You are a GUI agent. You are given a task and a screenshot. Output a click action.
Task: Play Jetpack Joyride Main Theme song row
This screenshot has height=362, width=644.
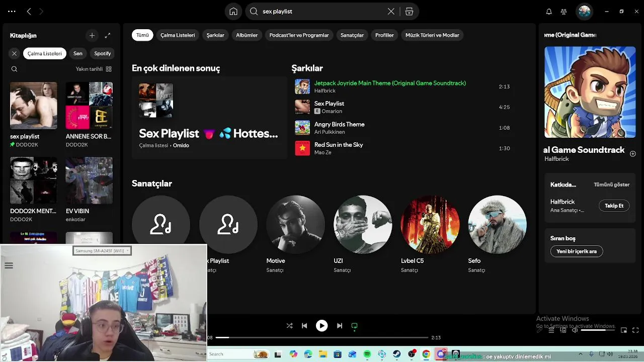pyautogui.click(x=403, y=86)
